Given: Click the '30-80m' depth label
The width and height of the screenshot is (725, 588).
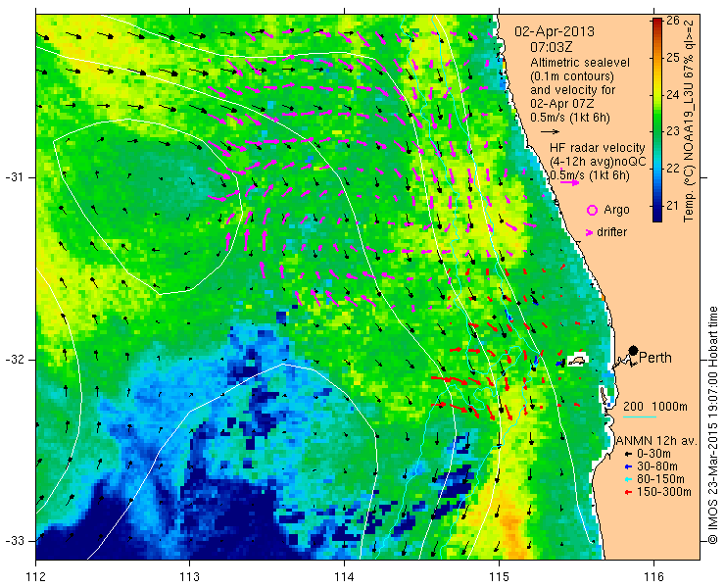Looking at the screenshot, I should click(x=657, y=466).
